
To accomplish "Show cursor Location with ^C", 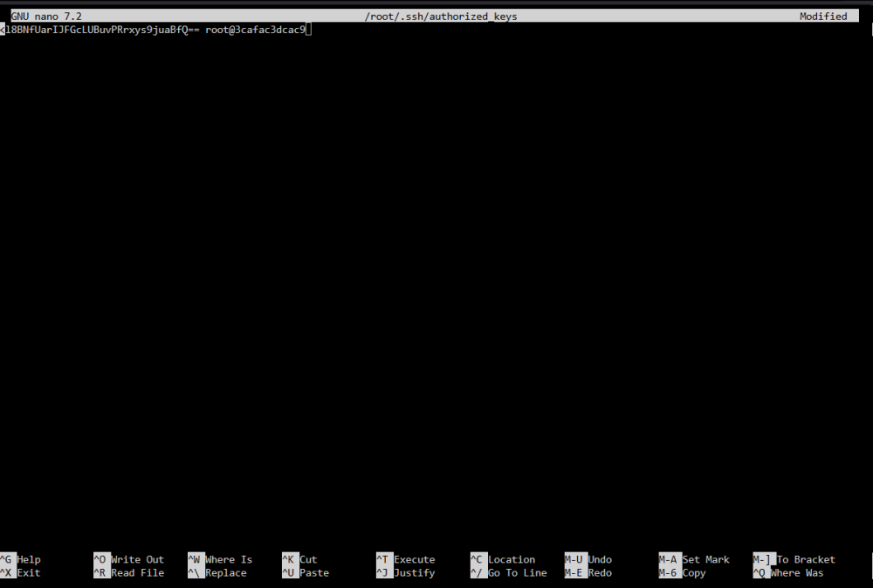I will [506, 559].
